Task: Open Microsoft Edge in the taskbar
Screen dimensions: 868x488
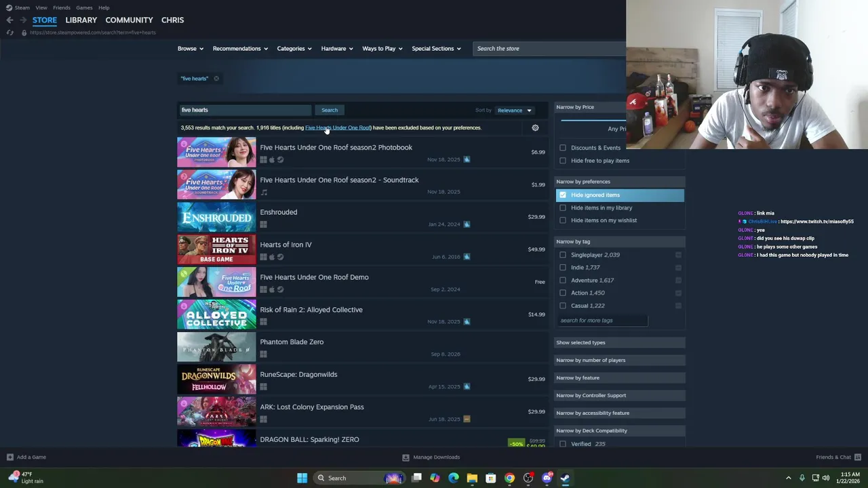Action: pos(454,478)
